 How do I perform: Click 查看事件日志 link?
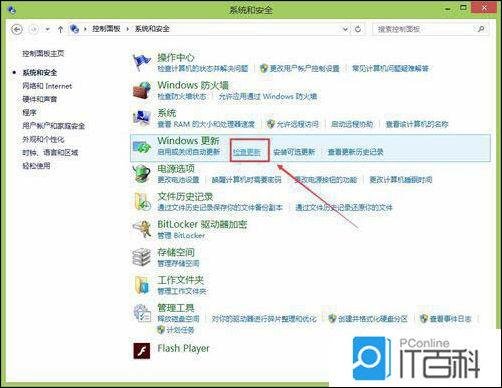click(450, 319)
